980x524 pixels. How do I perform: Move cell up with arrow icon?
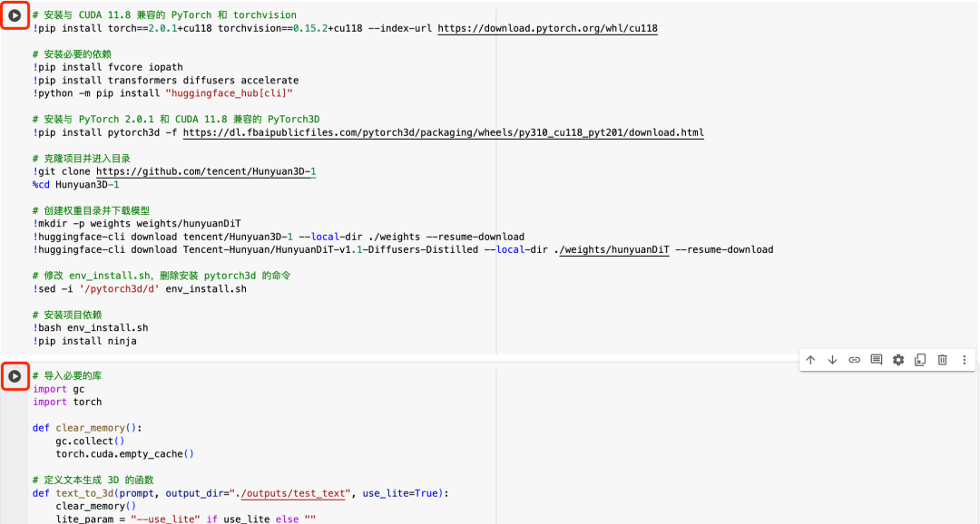click(x=810, y=360)
